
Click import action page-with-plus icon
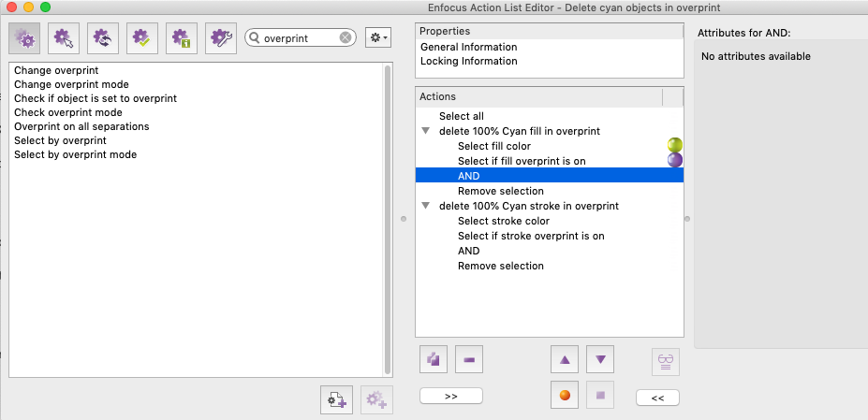click(336, 400)
